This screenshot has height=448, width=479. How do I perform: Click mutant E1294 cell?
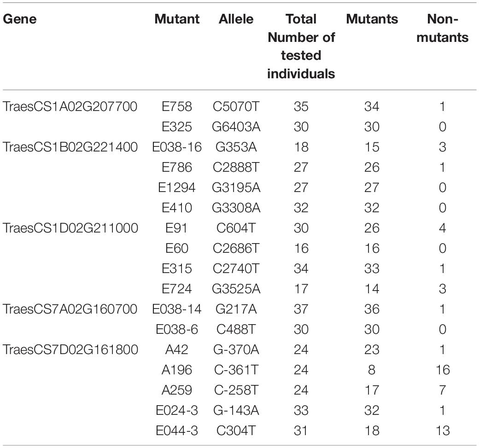[x=177, y=187]
